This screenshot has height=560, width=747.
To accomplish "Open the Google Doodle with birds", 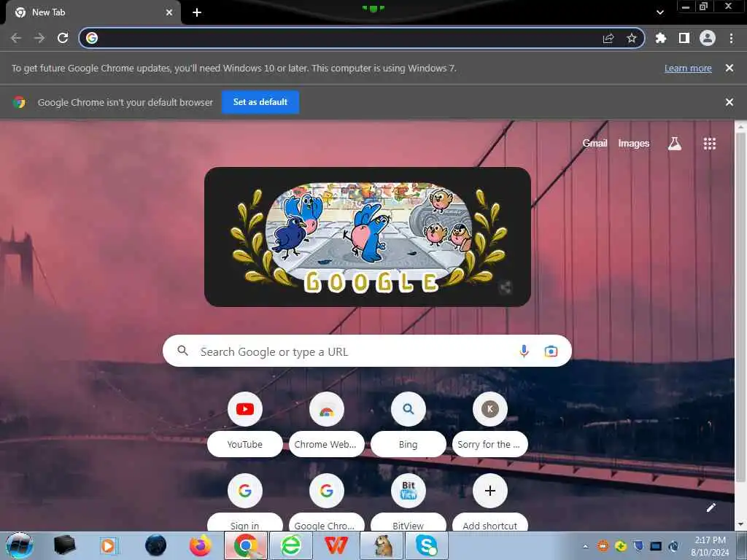I will (368, 237).
